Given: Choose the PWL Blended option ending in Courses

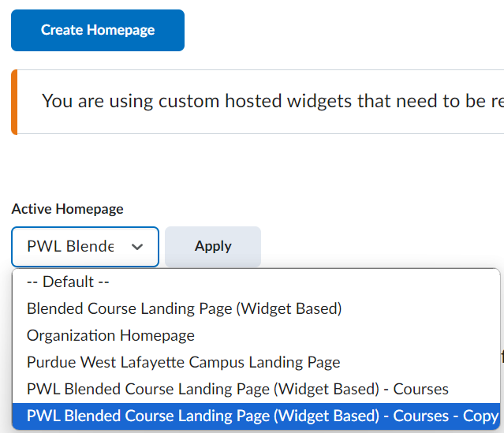Looking at the screenshot, I should pyautogui.click(x=237, y=389).
